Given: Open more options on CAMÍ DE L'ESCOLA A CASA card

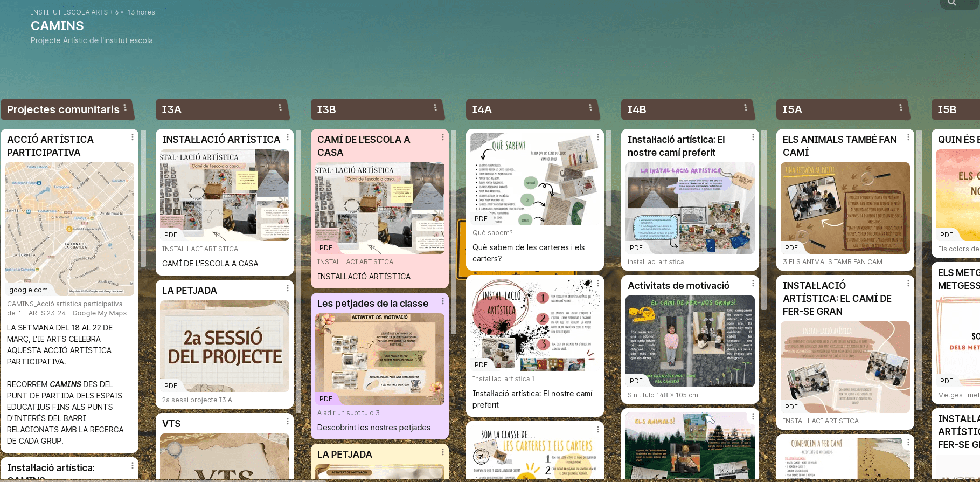Looking at the screenshot, I should point(443,137).
